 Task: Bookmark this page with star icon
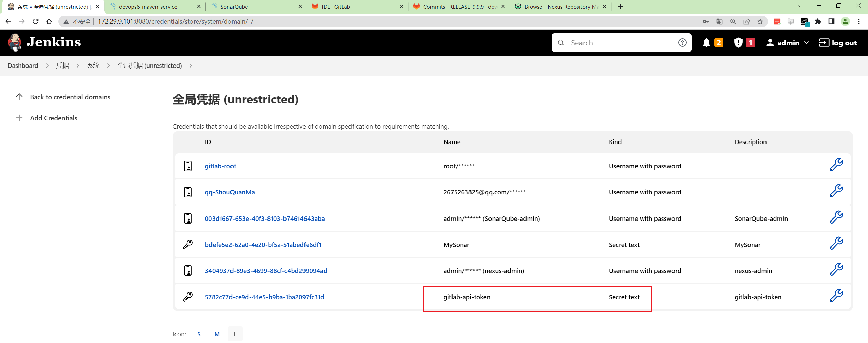760,22
